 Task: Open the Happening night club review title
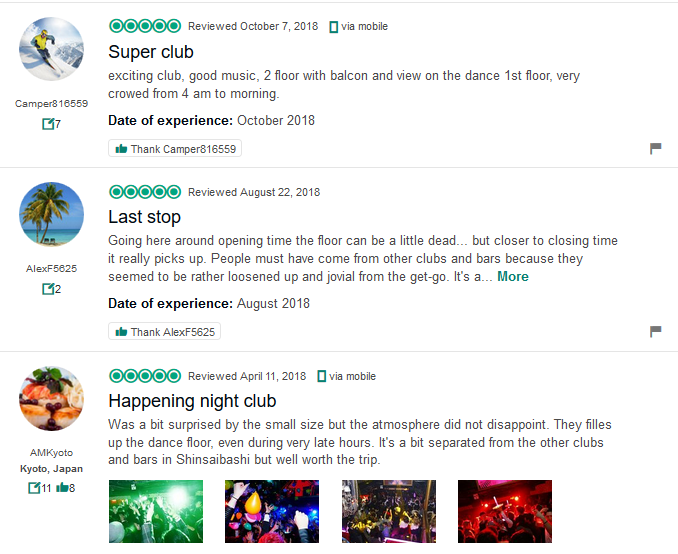[x=192, y=401]
